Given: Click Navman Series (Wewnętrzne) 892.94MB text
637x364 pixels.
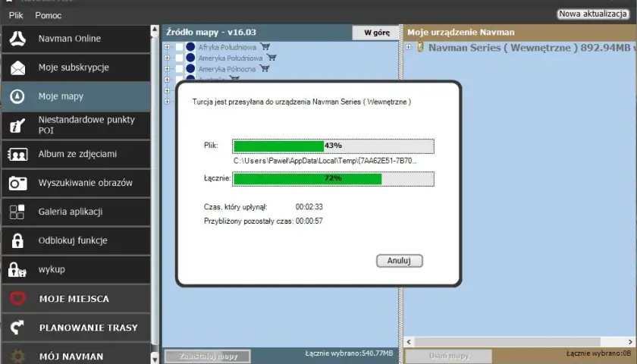Looking at the screenshot, I should point(530,48).
